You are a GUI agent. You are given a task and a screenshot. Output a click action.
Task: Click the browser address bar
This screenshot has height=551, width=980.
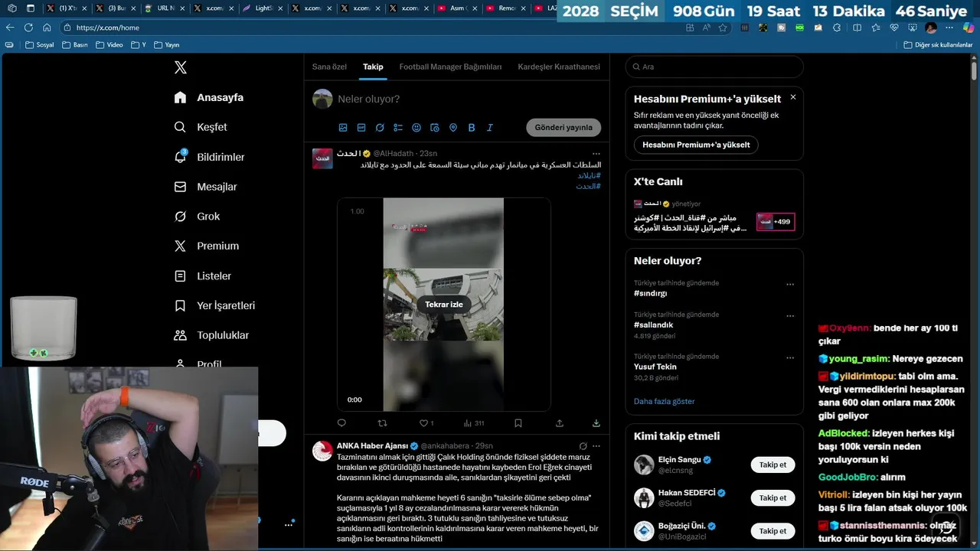[x=375, y=28]
